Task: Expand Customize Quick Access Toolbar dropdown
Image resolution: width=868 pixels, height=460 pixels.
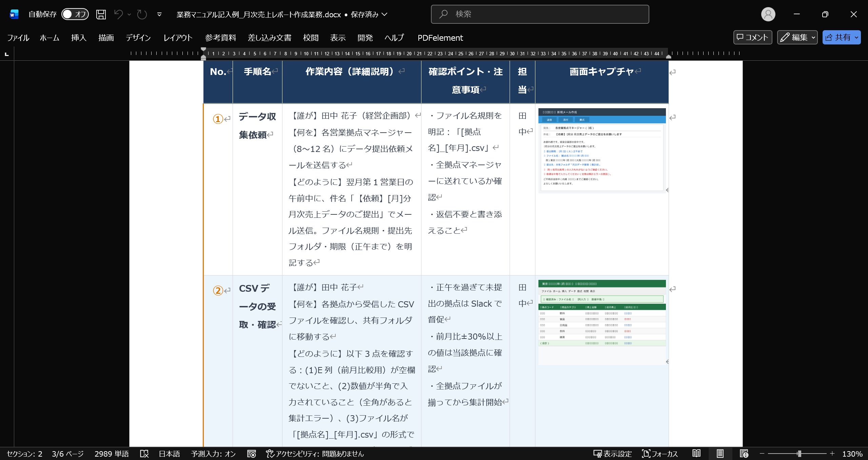Action: (x=159, y=14)
